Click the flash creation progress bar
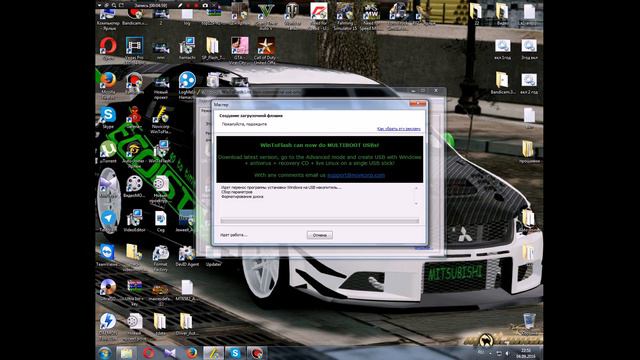640x360 pixels. [x=320, y=221]
